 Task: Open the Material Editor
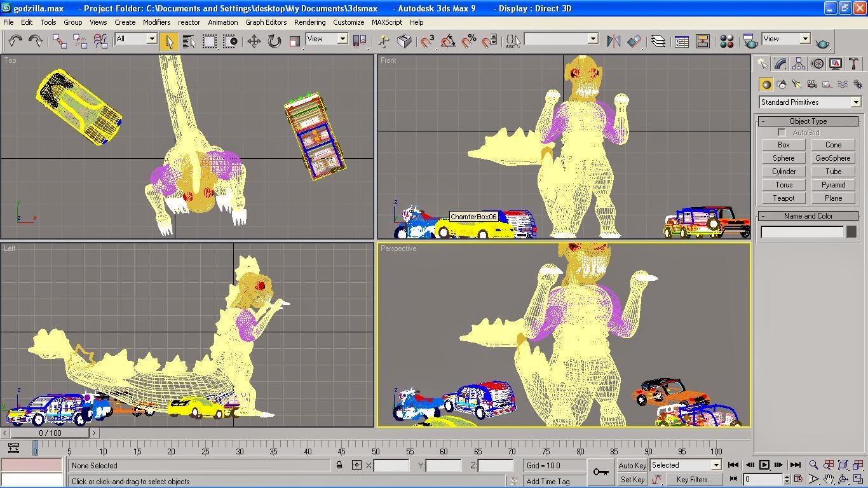[x=727, y=41]
